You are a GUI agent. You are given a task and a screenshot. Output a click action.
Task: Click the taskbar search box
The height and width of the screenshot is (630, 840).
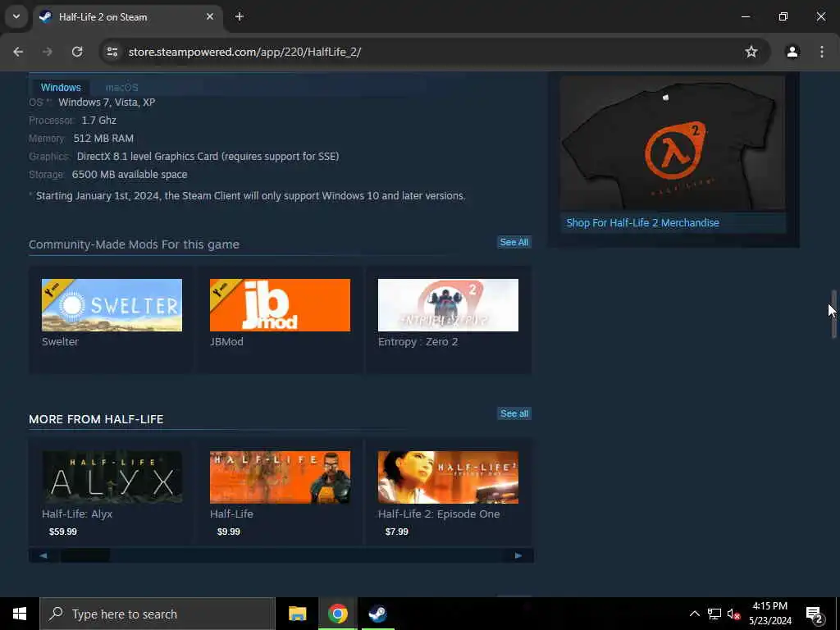point(157,614)
